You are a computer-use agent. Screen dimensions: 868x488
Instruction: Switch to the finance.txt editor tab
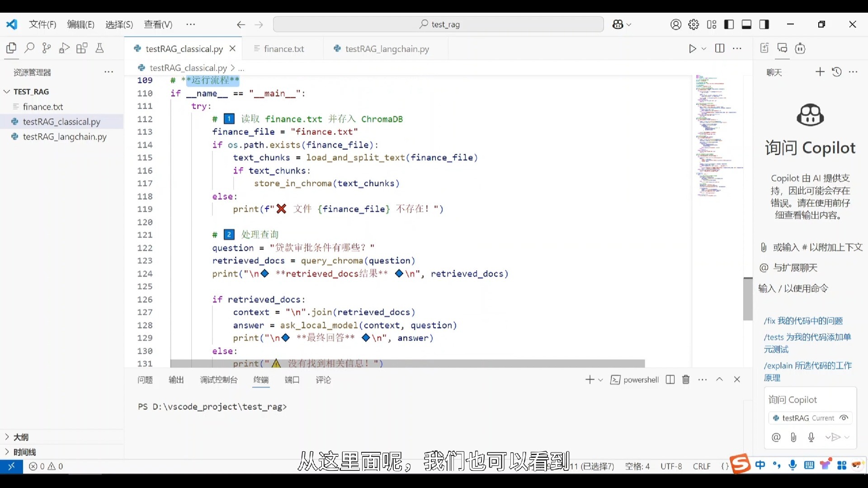(x=283, y=49)
